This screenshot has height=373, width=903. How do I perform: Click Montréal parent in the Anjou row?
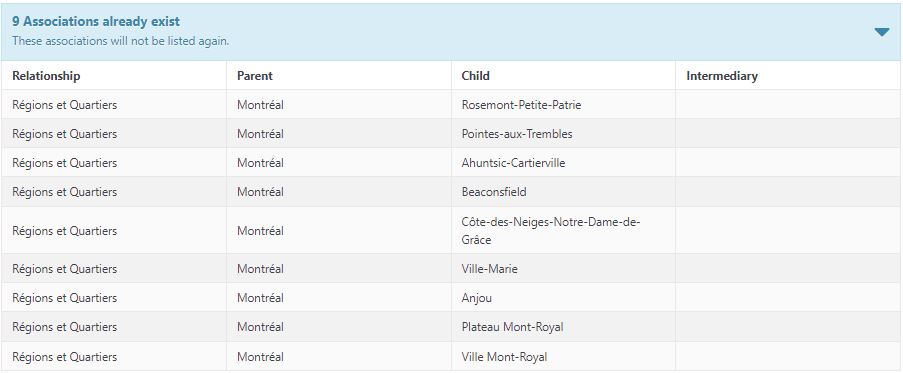coord(260,298)
